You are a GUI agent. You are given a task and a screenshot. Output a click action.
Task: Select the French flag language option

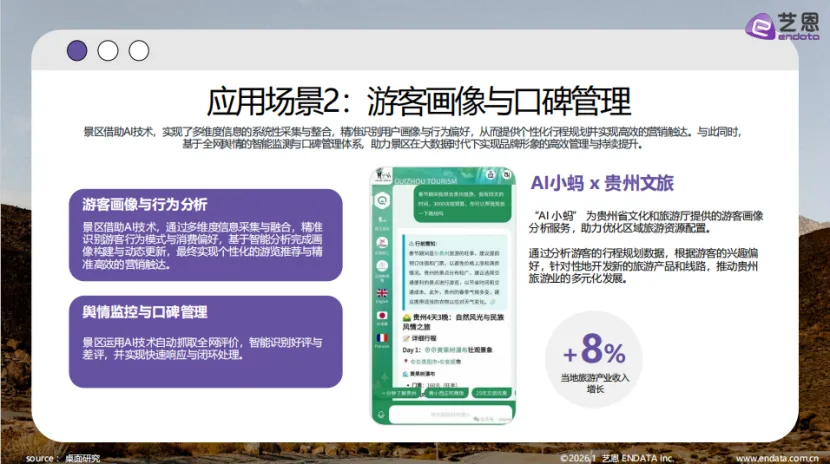coord(382,338)
